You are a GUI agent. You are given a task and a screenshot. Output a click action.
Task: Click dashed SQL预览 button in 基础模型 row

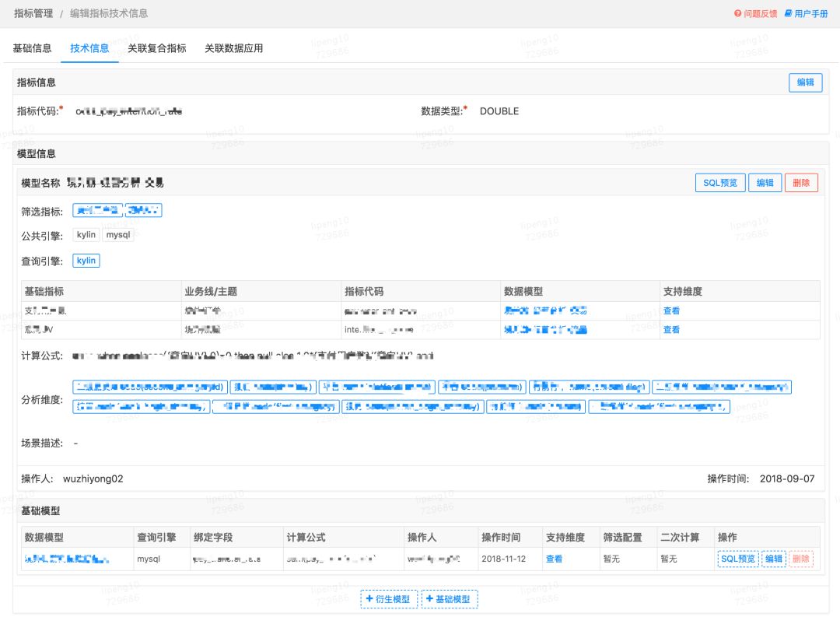click(x=738, y=559)
